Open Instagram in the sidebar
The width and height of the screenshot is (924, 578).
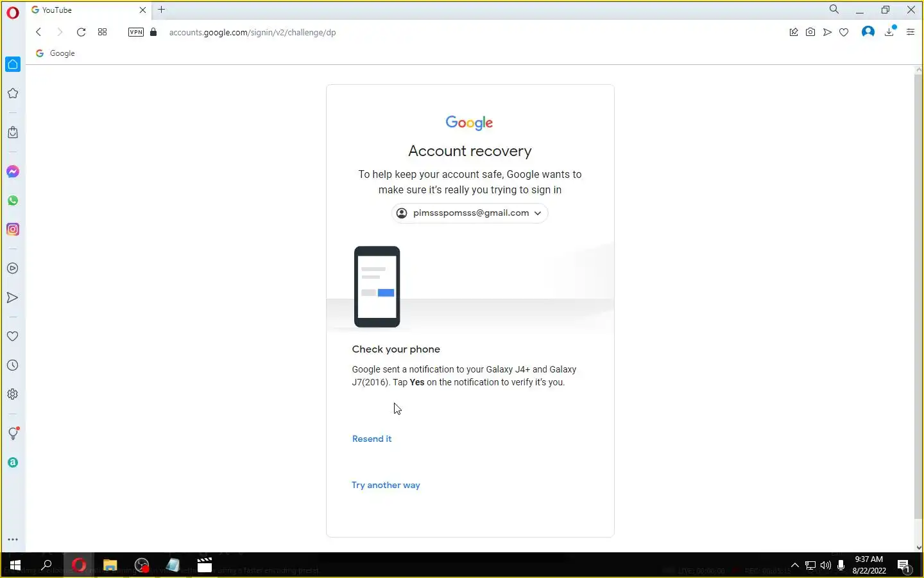click(x=13, y=229)
